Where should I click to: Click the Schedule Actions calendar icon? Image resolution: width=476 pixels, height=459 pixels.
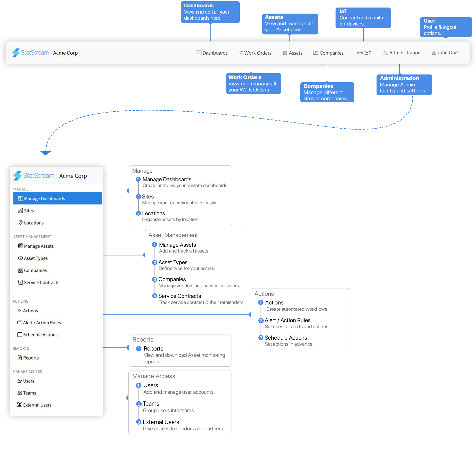(x=20, y=335)
